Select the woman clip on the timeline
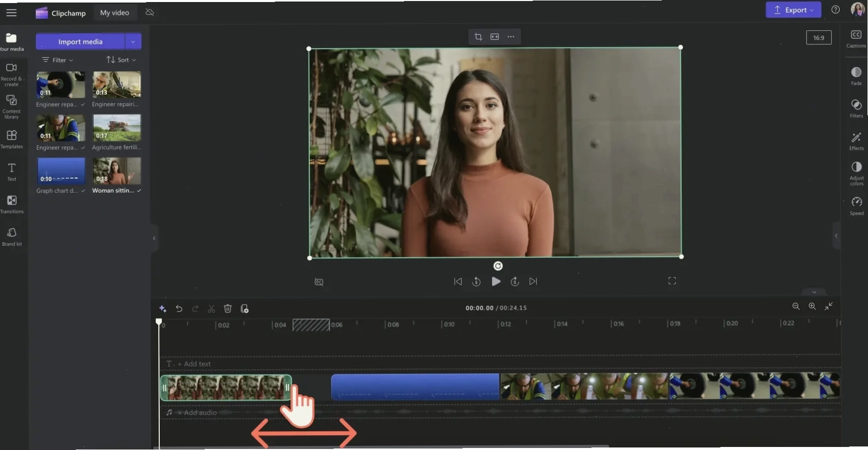Viewport: 868px width, 450px height. (x=226, y=388)
